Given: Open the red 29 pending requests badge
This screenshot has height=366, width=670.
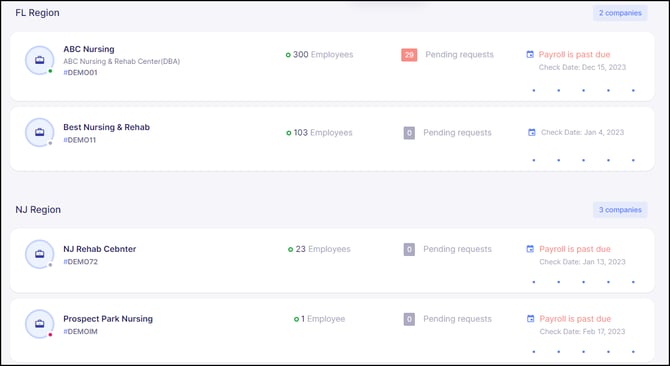Looking at the screenshot, I should click(x=409, y=55).
